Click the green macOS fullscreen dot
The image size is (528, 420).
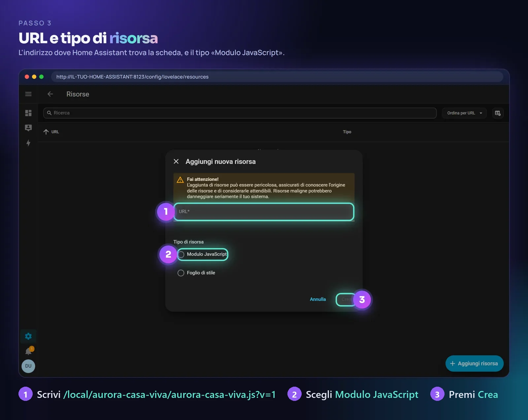(41, 77)
